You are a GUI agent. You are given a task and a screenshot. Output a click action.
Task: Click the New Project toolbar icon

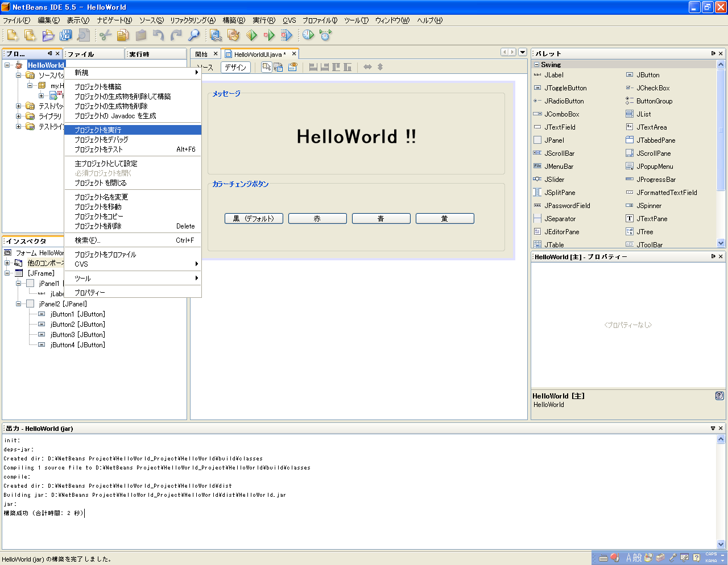[30, 35]
